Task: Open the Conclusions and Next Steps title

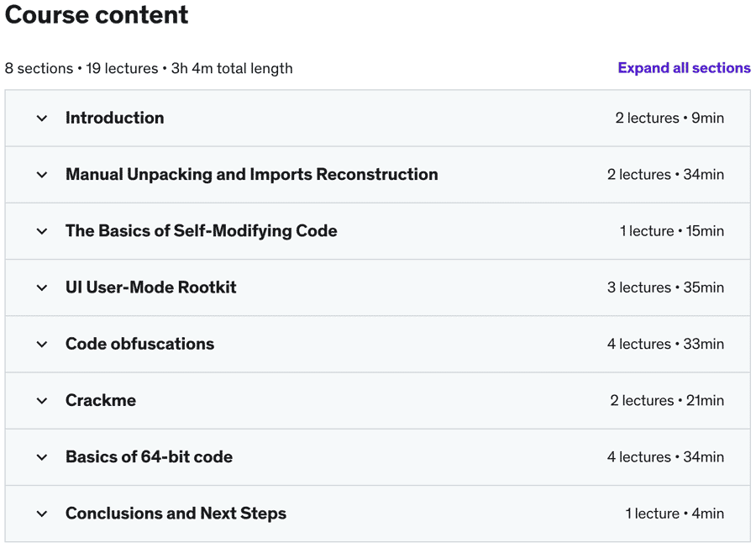Action: tap(176, 514)
